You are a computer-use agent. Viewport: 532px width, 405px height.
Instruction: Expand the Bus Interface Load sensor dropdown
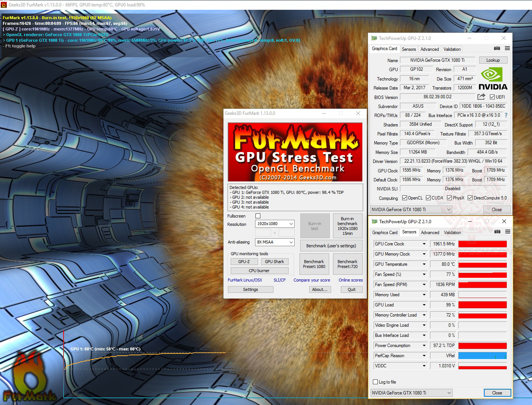click(424, 335)
